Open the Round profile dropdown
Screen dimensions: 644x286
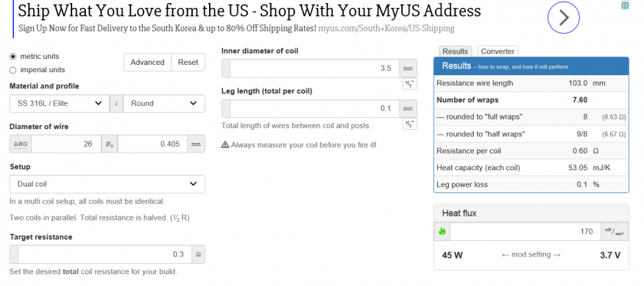164,103
